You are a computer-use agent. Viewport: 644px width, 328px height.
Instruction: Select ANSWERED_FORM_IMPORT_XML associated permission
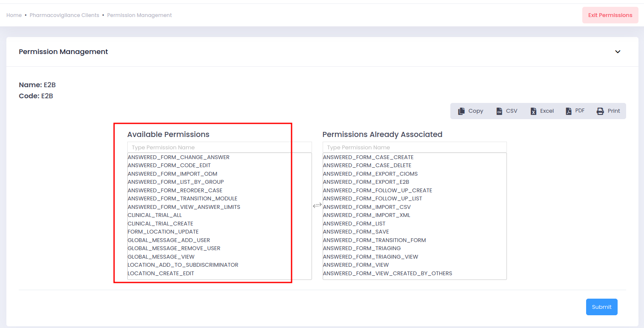point(366,215)
